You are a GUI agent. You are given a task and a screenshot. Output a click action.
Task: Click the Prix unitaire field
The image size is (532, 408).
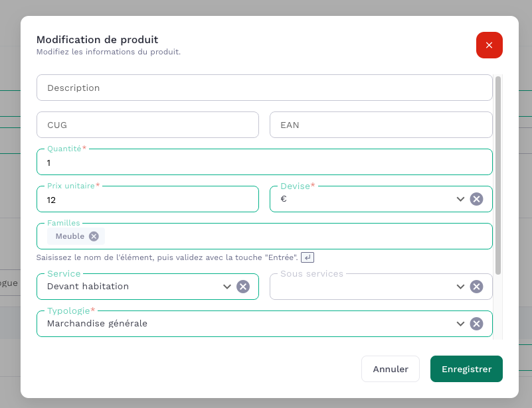[x=147, y=200]
